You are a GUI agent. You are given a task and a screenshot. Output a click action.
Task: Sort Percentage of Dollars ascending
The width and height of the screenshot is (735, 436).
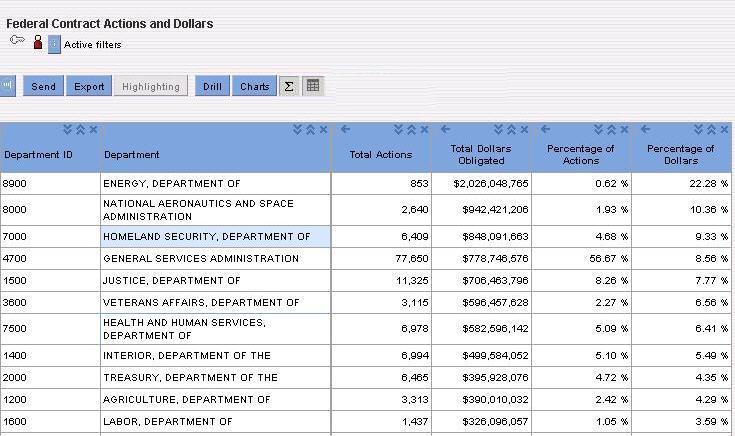(x=712, y=129)
